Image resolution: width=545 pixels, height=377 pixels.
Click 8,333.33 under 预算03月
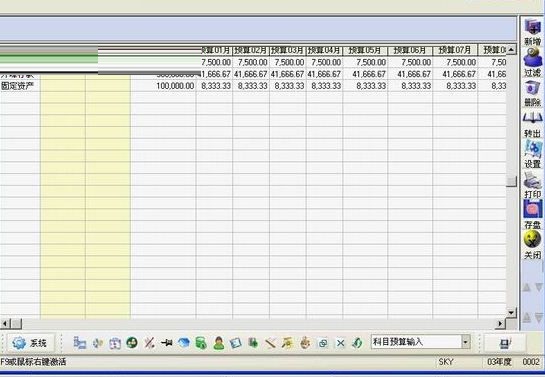(289, 86)
